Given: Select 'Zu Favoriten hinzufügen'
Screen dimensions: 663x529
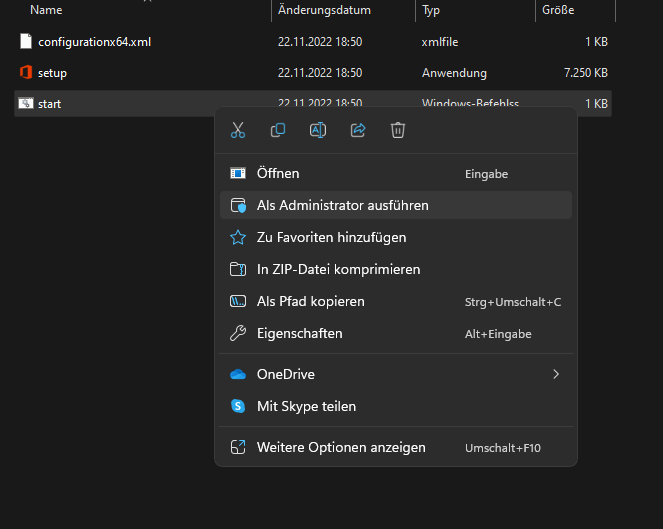Looking at the screenshot, I should [x=331, y=238].
